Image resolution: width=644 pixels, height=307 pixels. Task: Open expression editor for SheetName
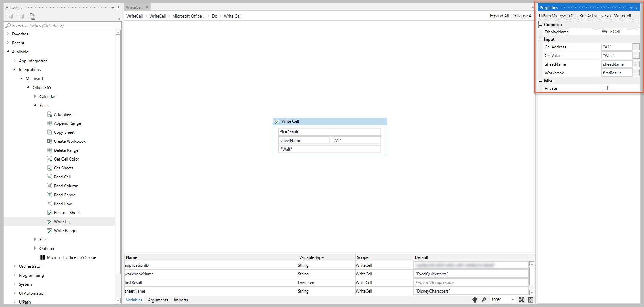click(x=636, y=64)
